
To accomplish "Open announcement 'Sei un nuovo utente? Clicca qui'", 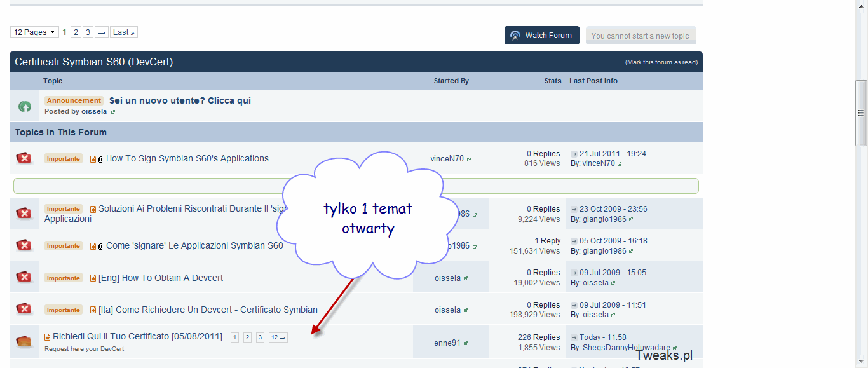I will click(x=180, y=100).
